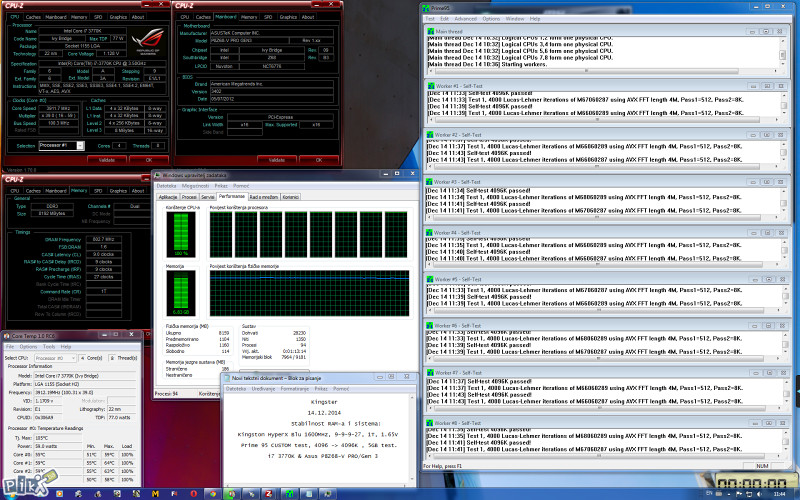
Task: Click Validate in the CPU-Z Mainboard window
Action: pyautogui.click(x=277, y=160)
